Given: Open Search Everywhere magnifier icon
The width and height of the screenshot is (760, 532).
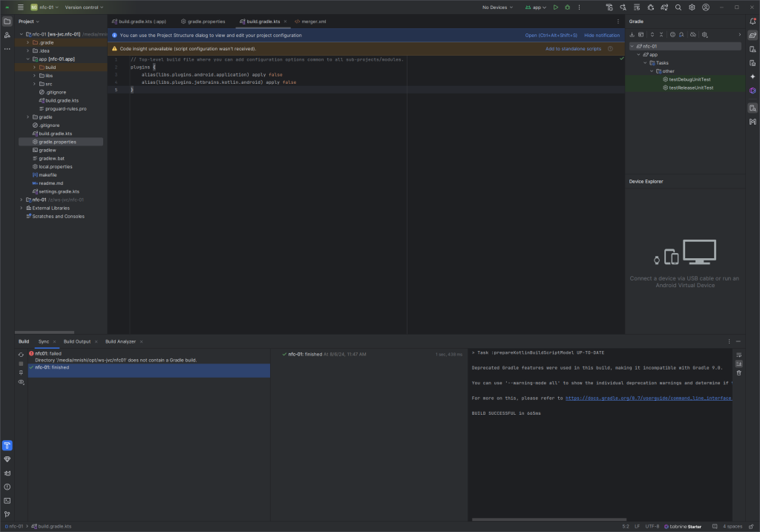Looking at the screenshot, I should click(x=678, y=7).
